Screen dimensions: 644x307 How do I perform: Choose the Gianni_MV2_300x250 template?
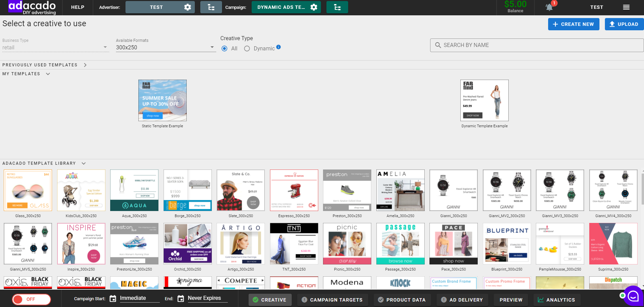click(507, 190)
